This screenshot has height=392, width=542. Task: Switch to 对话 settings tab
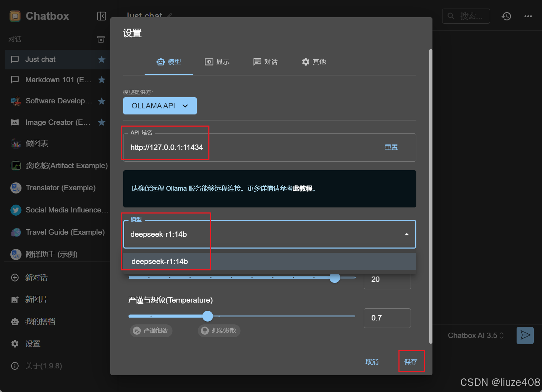[265, 62]
